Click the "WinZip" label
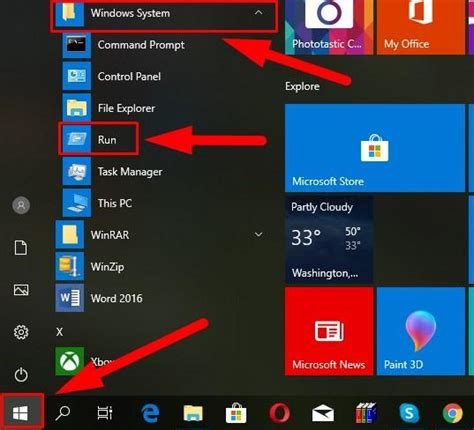 pos(107,267)
